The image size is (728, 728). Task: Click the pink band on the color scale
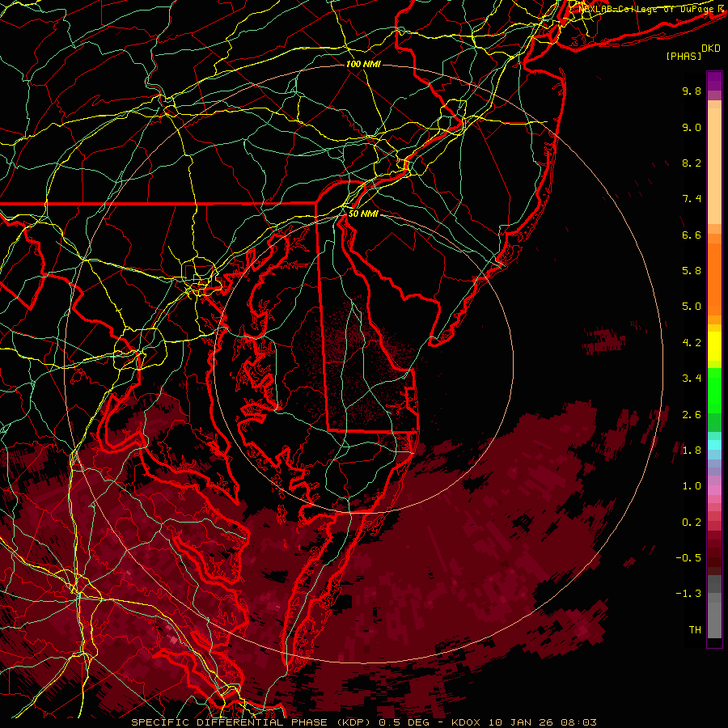714,490
